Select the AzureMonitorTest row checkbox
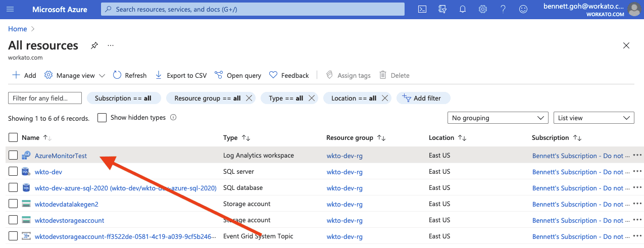Screen dimensions: 644x248 13,156
